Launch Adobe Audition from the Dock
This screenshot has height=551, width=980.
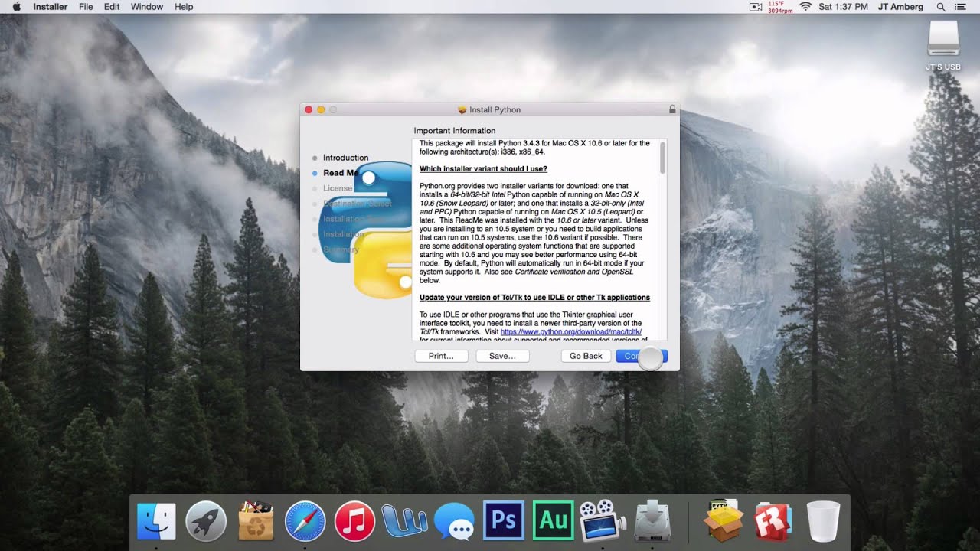point(553,520)
